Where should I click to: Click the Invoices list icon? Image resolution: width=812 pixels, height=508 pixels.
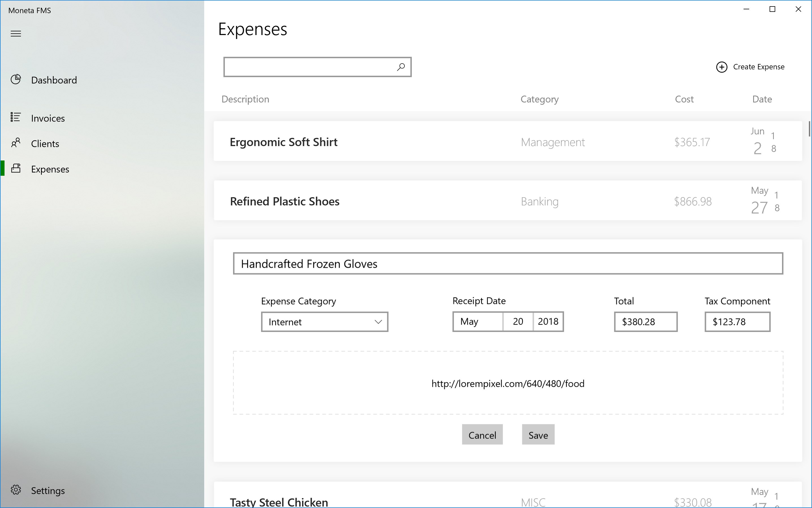click(x=16, y=117)
